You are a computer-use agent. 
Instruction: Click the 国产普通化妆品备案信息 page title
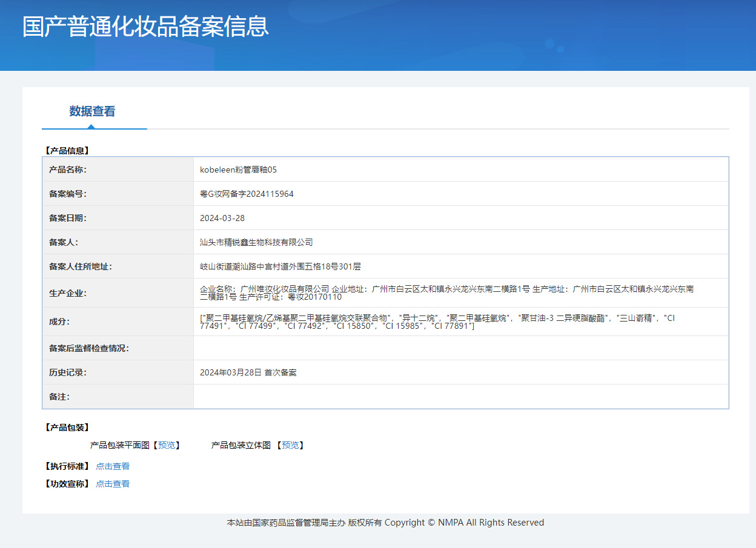click(145, 27)
